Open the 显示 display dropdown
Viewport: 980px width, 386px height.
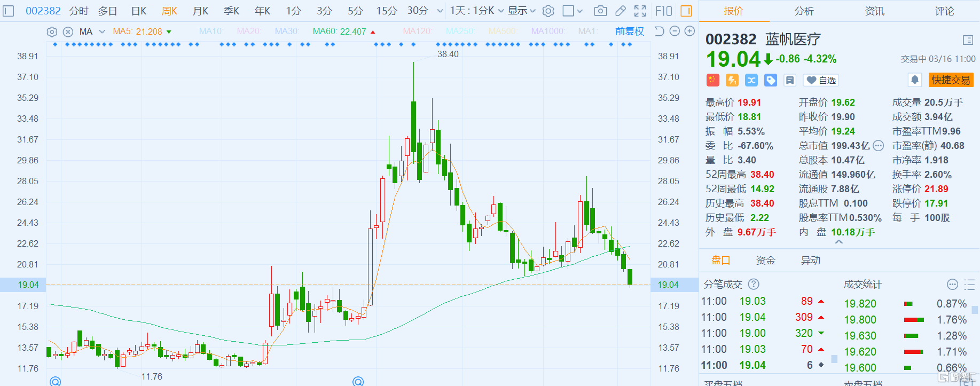tap(522, 11)
